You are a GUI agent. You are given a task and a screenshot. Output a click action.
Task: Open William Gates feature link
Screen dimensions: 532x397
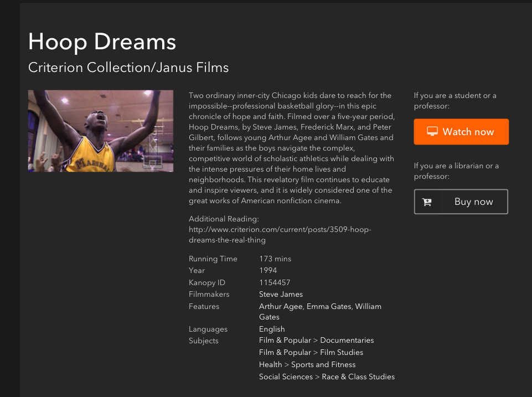click(368, 306)
